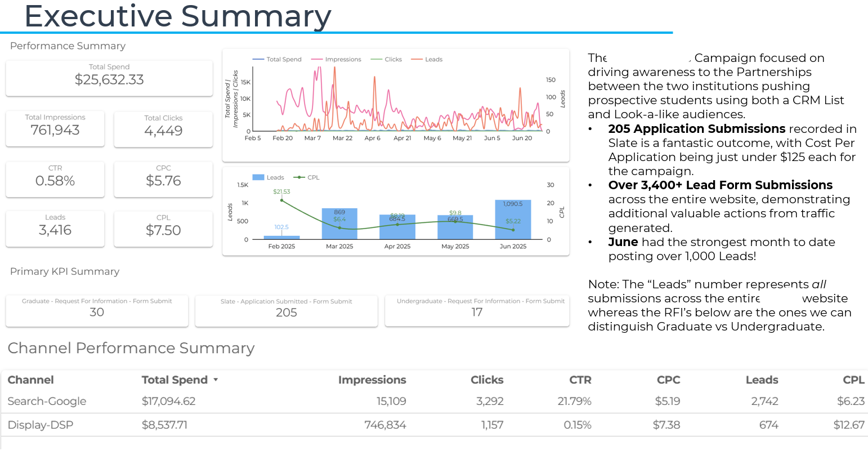
Task: Click the 3,292 clicks cell
Action: tap(490, 401)
